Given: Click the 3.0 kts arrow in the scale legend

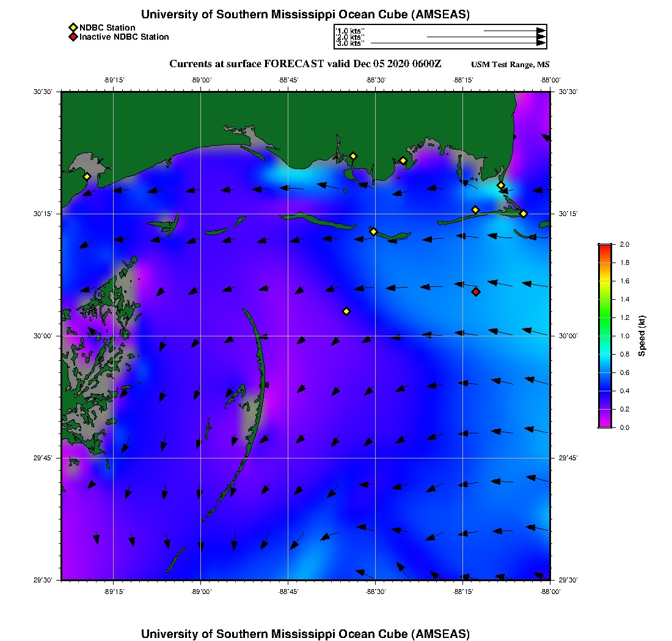Looking at the screenshot, I should tap(458, 43).
